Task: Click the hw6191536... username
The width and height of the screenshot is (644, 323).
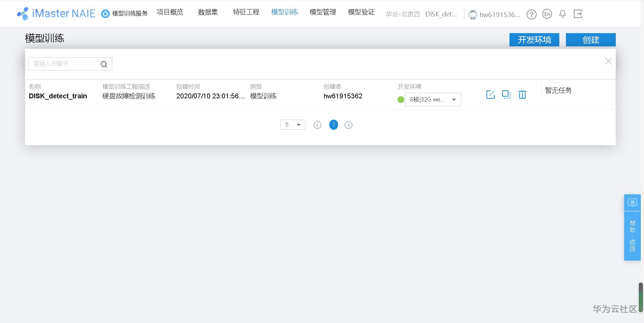Action: point(500,15)
